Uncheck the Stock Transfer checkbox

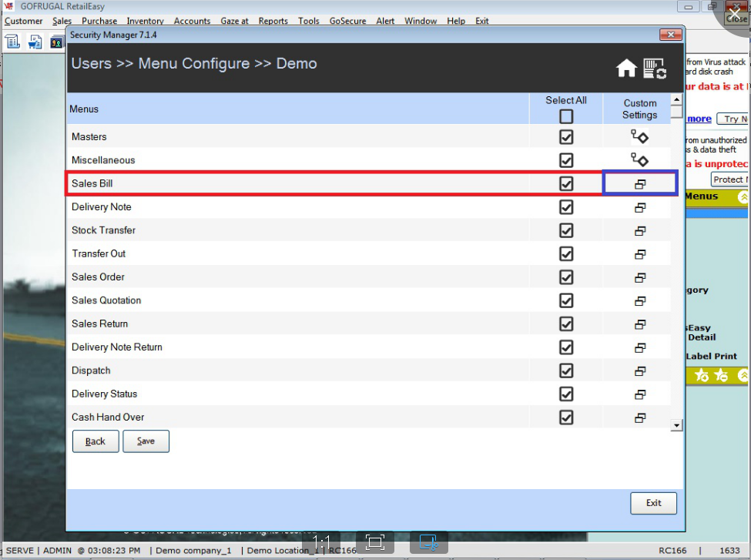(x=566, y=230)
